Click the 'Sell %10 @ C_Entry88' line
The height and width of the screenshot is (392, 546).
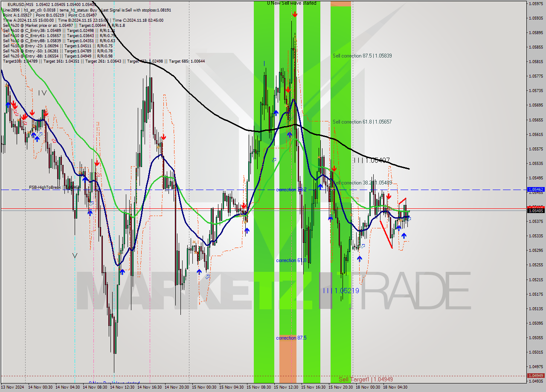(59, 40)
